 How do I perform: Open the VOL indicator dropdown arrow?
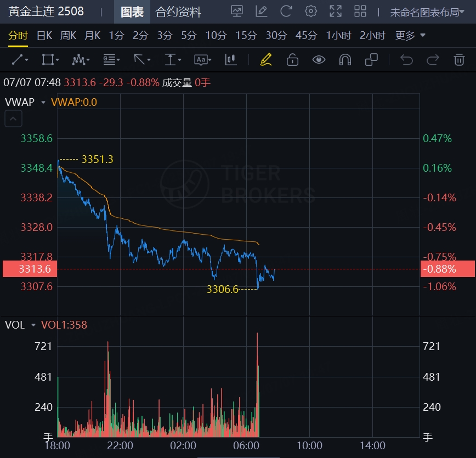(x=33, y=325)
